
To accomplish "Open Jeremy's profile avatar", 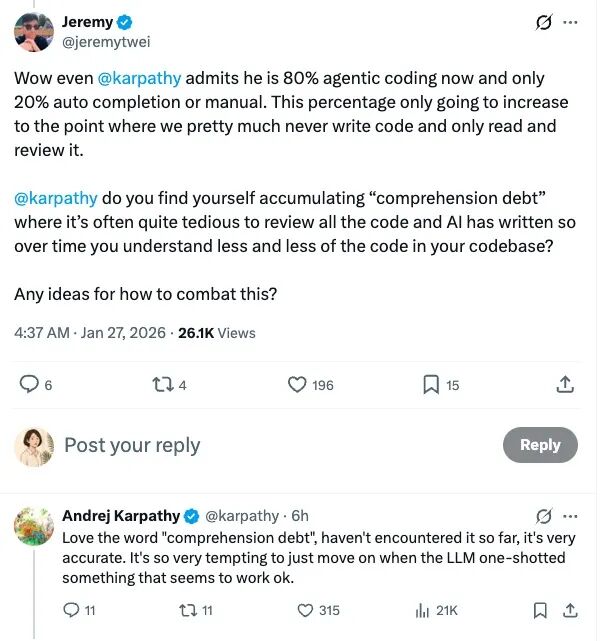I will point(34,32).
